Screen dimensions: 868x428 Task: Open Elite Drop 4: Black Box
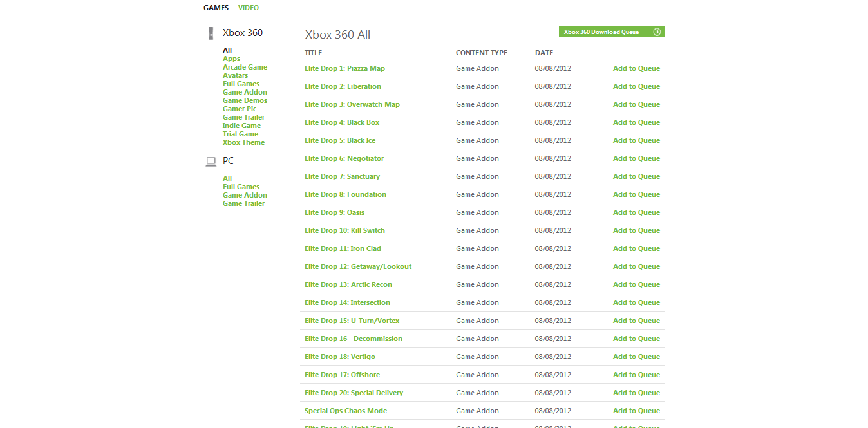coord(342,122)
